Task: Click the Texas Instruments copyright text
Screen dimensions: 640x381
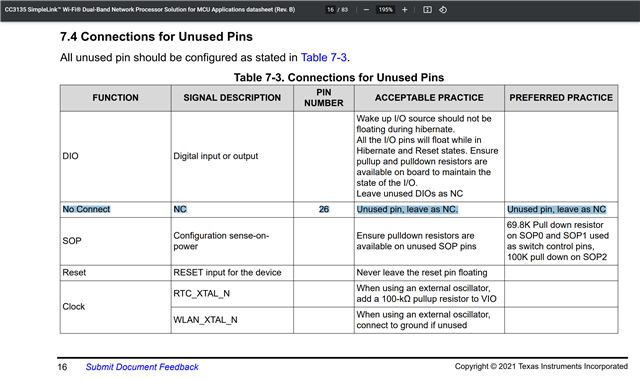Action: pos(541,366)
